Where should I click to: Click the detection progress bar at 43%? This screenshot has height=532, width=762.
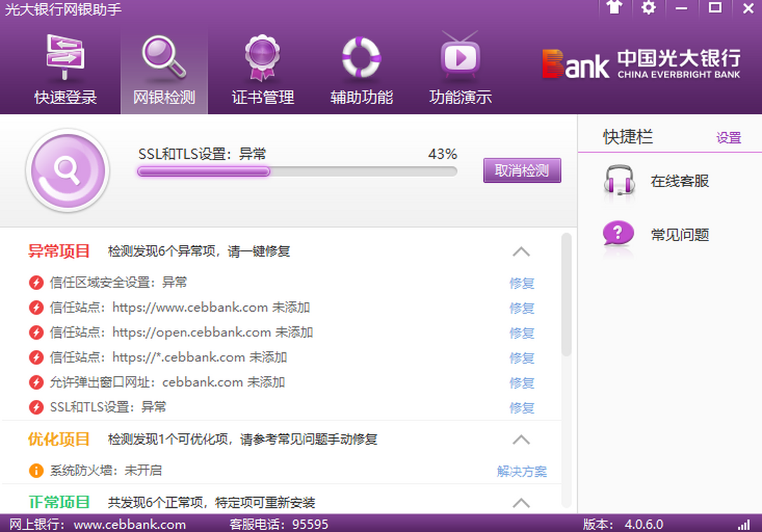click(297, 171)
